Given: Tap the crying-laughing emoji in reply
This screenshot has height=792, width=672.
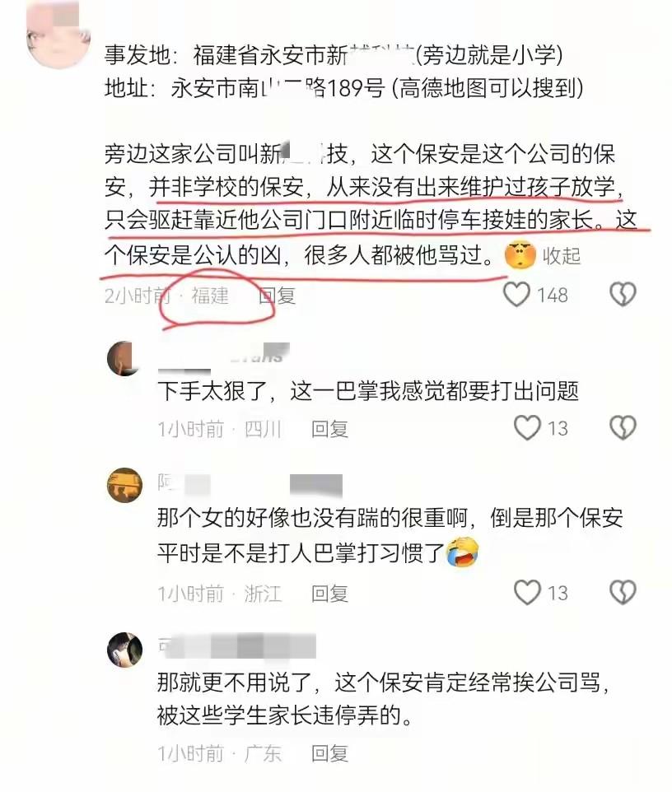Looking at the screenshot, I should coord(462,552).
